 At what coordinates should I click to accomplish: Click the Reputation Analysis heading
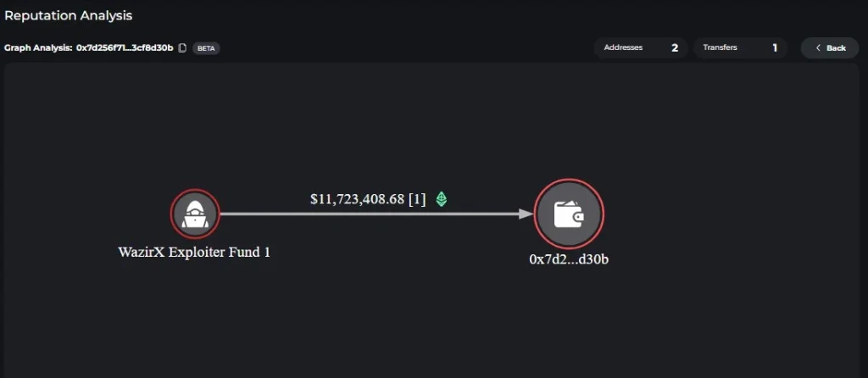[x=68, y=15]
